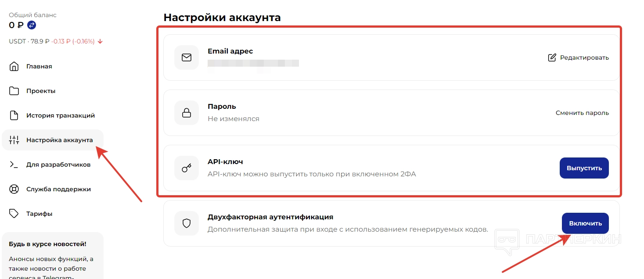Click the Общий баланс label
Screen dimensions: 644x279
click(32, 15)
